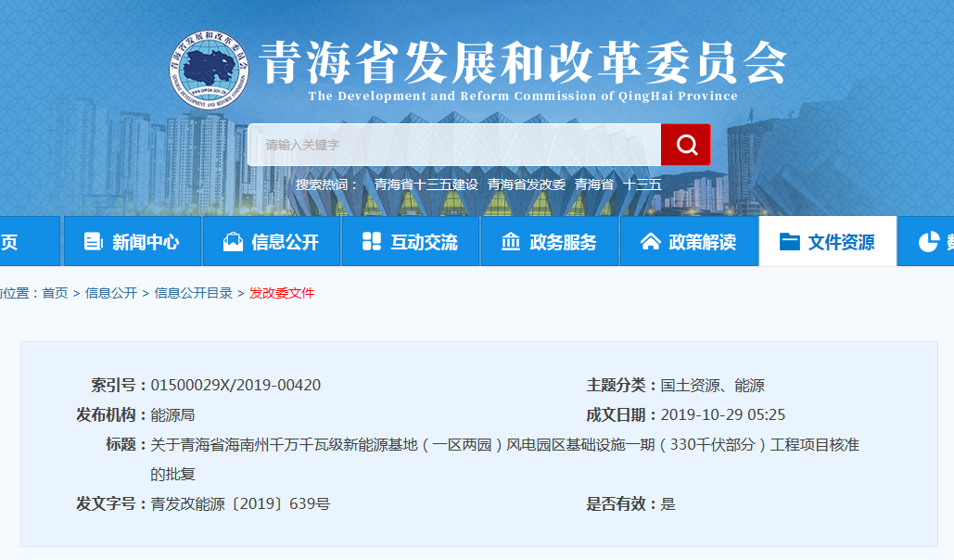Click the Qinghai commission round logo emblem
Image resolution: width=954 pixels, height=560 pixels.
tap(209, 70)
